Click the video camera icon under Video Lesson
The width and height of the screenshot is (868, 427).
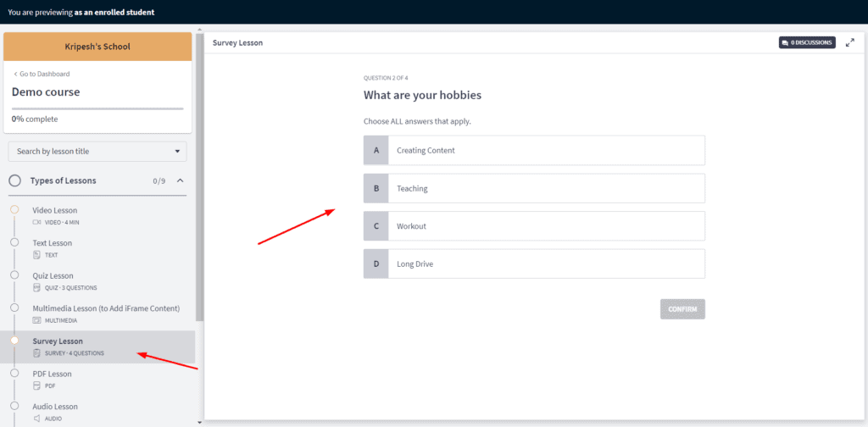click(36, 222)
